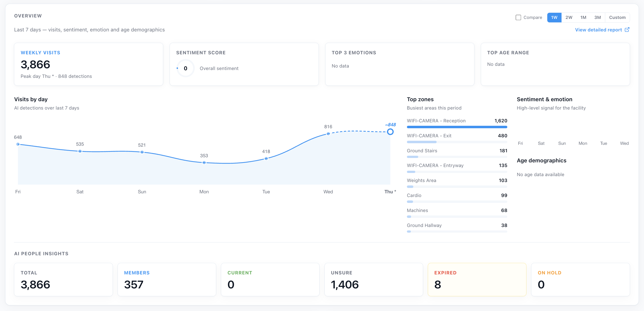This screenshot has height=311, width=644.
Task: Open the Expired people insights card
Action: point(477,279)
